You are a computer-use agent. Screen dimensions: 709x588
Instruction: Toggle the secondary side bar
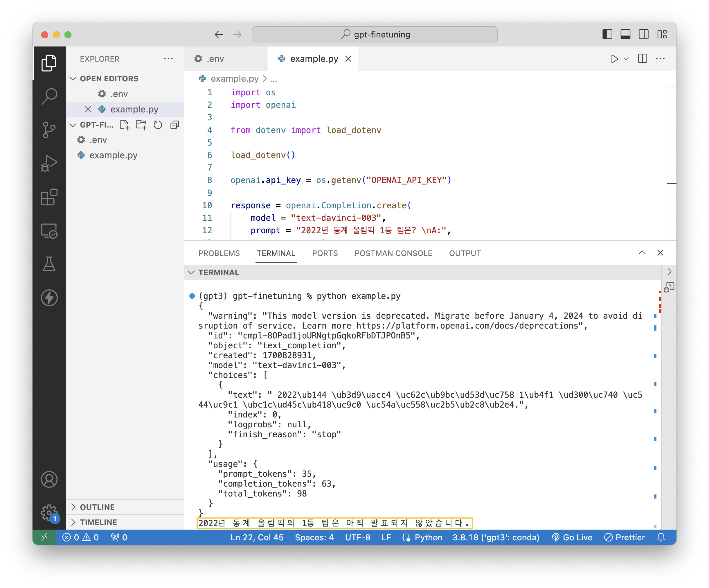[643, 35]
